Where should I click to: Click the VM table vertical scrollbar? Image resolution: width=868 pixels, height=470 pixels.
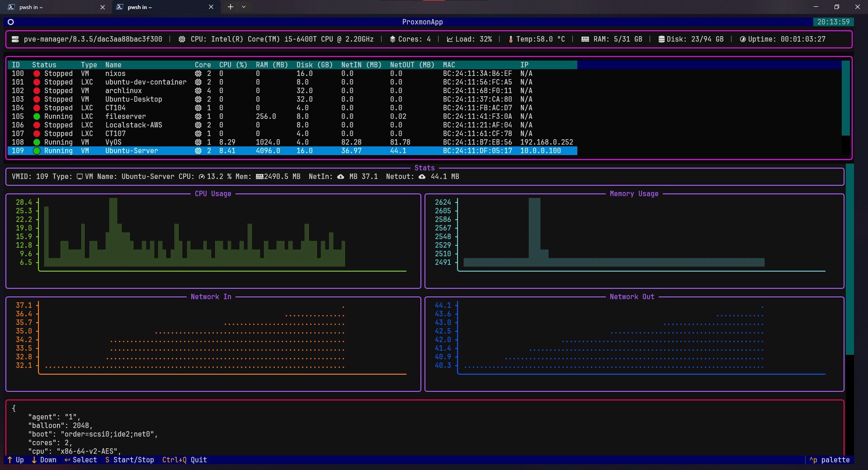point(845,98)
